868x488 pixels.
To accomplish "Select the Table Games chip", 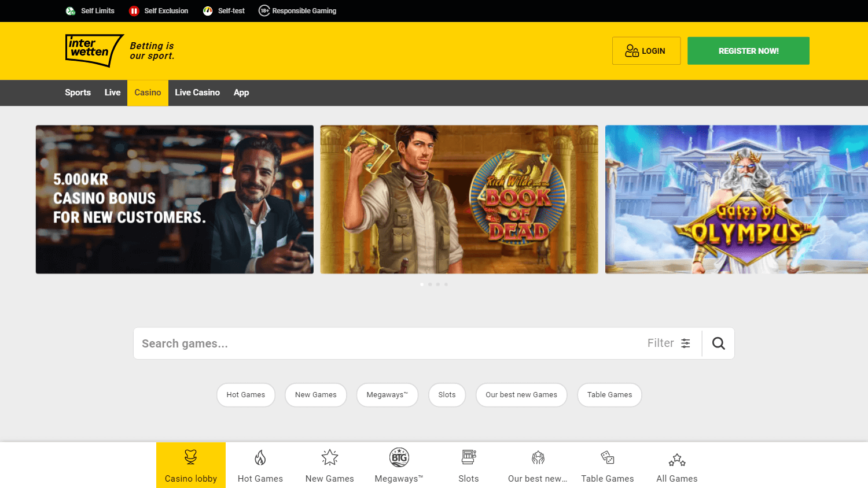I will click(x=610, y=395).
